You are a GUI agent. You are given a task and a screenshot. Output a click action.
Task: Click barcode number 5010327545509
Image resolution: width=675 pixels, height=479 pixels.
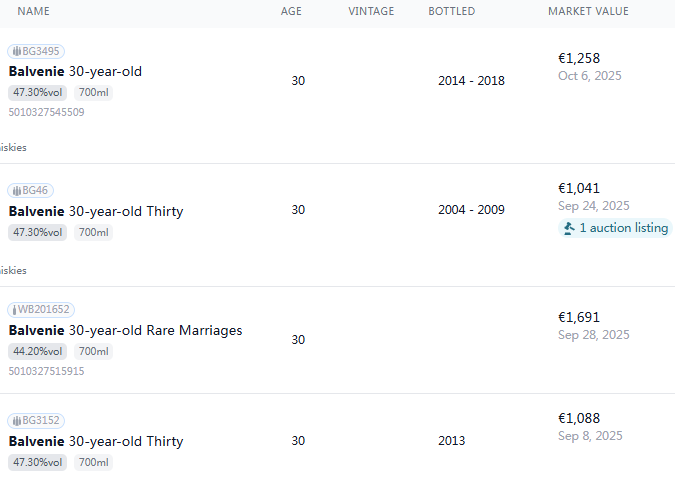(x=46, y=112)
